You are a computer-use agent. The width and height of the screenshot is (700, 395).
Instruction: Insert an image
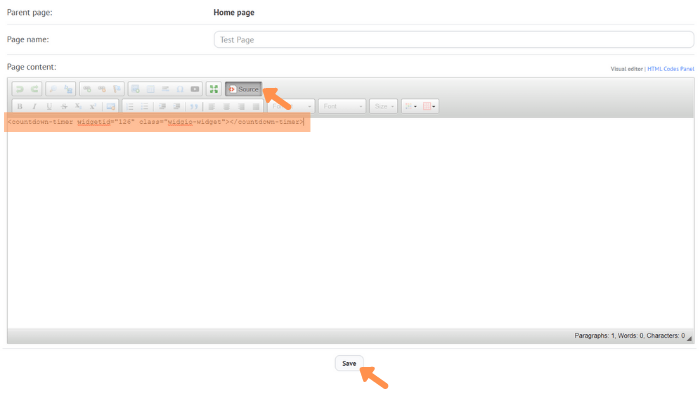coord(136,89)
